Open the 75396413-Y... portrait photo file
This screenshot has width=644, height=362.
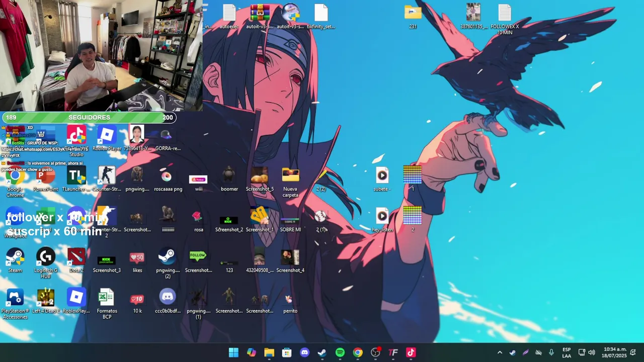tap(137, 139)
